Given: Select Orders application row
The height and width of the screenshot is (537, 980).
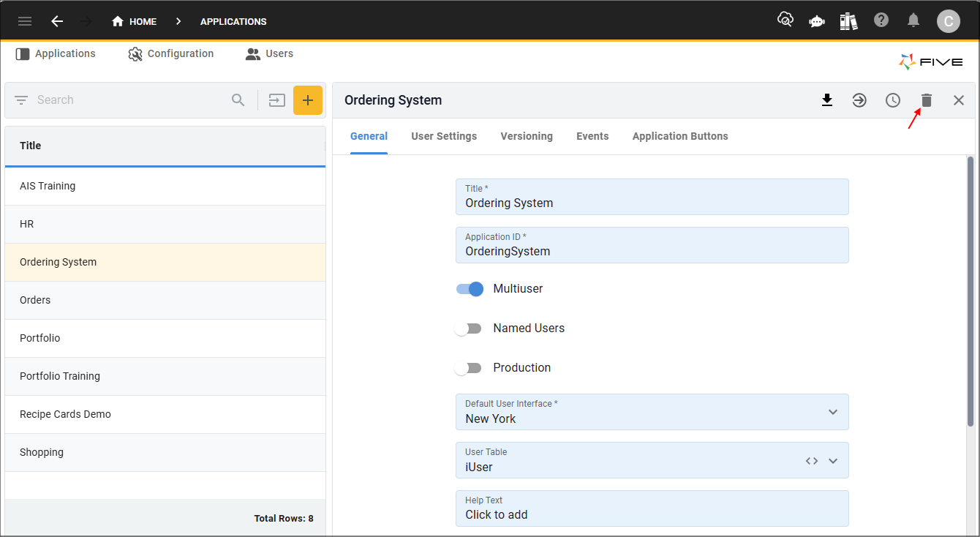Looking at the screenshot, I should [165, 301].
